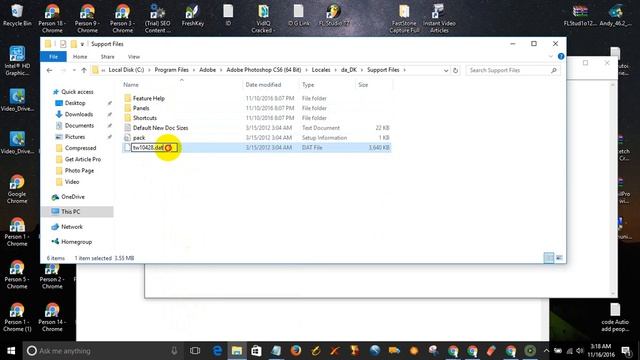Open the code Auto add people desktop file
Screen dimensions: 640x360
coord(615,317)
